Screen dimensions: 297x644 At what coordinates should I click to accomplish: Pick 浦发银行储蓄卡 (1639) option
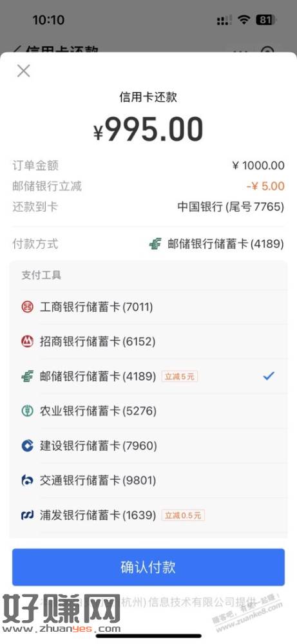tap(148, 515)
